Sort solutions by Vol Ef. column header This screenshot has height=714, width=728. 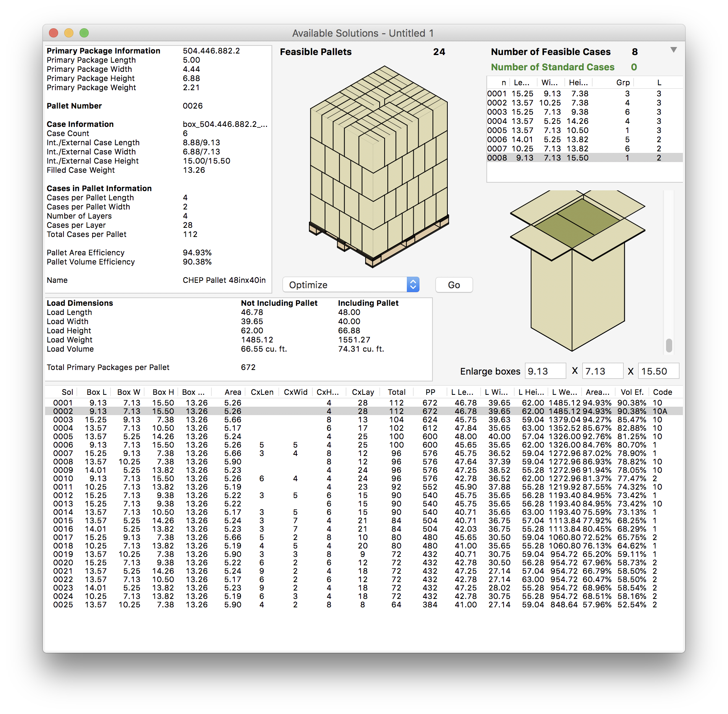coord(632,392)
